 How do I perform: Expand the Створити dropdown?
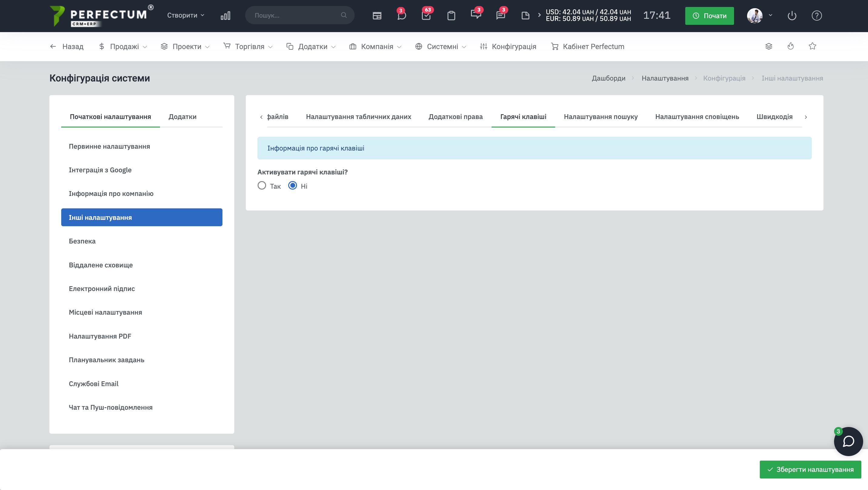pos(186,15)
